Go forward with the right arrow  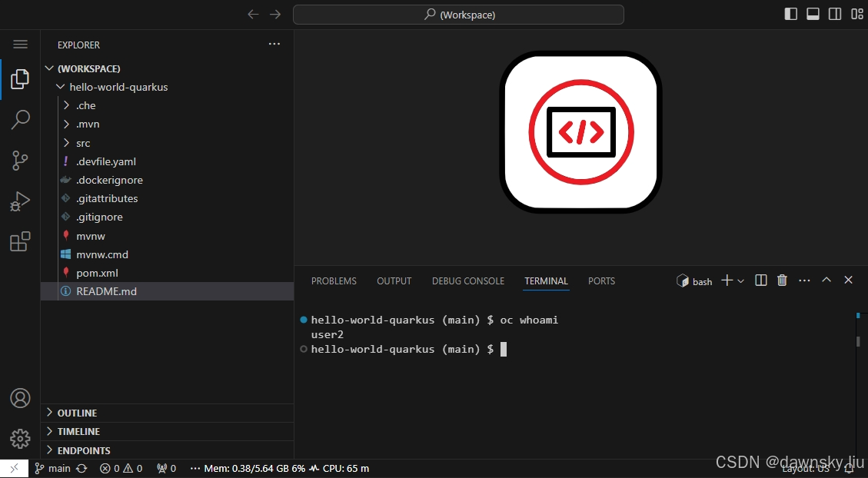[275, 15]
